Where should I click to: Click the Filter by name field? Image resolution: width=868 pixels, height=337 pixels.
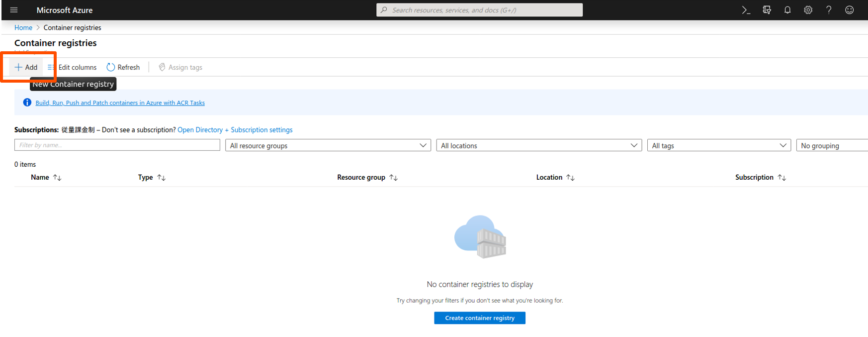point(117,145)
